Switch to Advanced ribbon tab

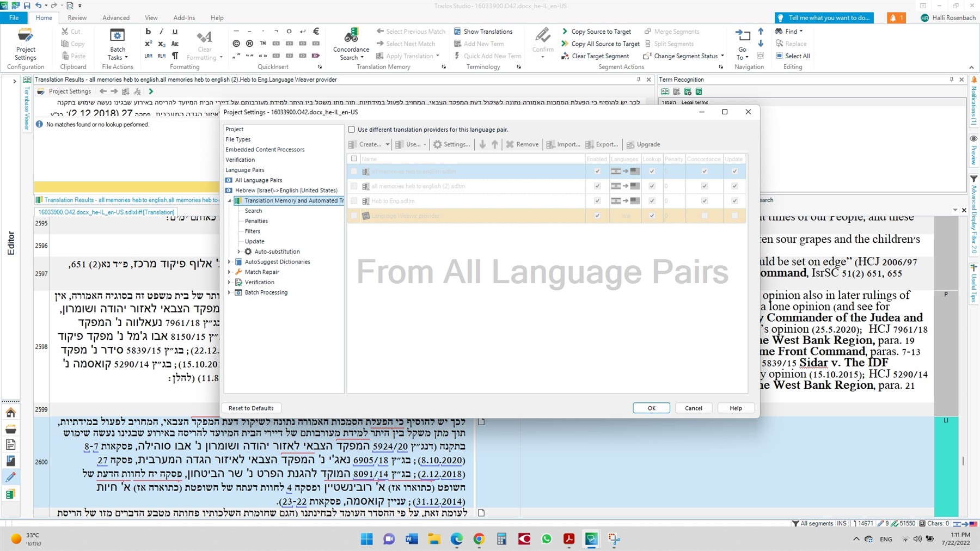point(116,18)
